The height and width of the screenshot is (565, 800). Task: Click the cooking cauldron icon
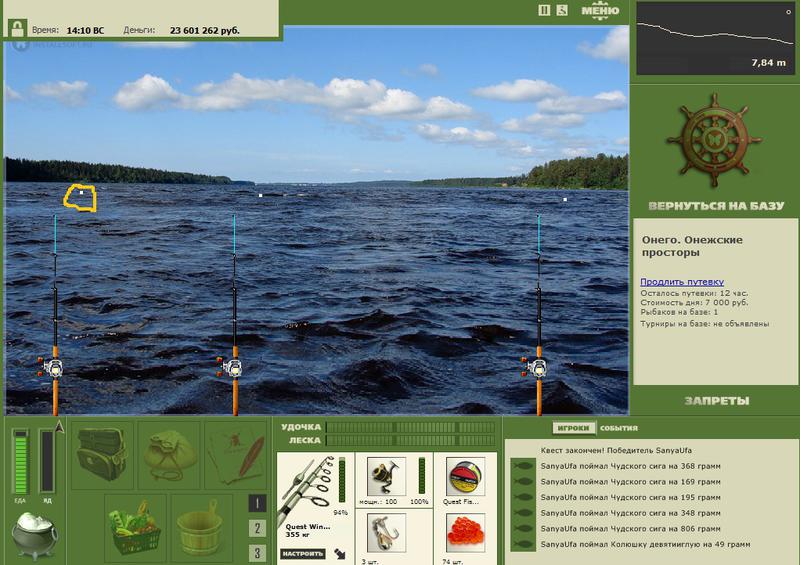point(35,535)
